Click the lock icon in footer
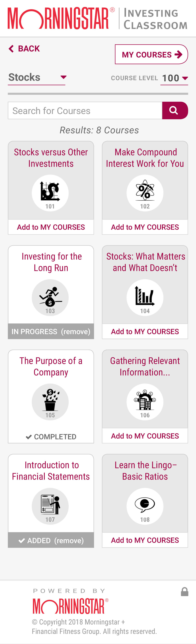Viewport: 196px width, 644px height. tap(185, 592)
